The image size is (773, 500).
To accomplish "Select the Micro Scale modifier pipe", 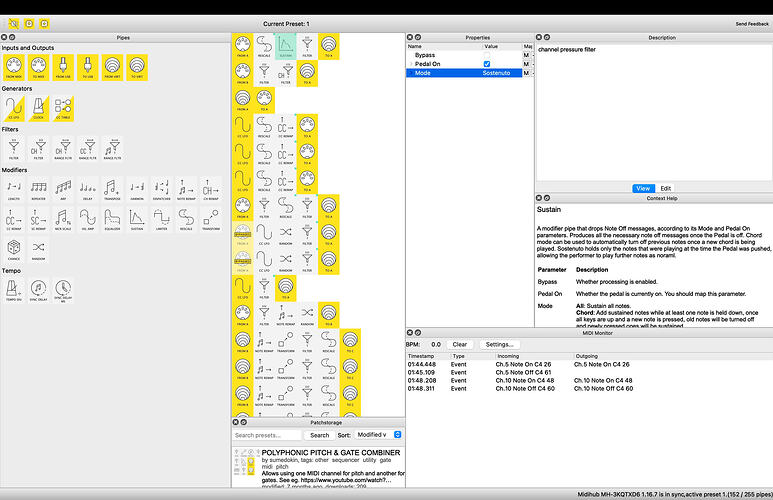I will [x=63, y=219].
